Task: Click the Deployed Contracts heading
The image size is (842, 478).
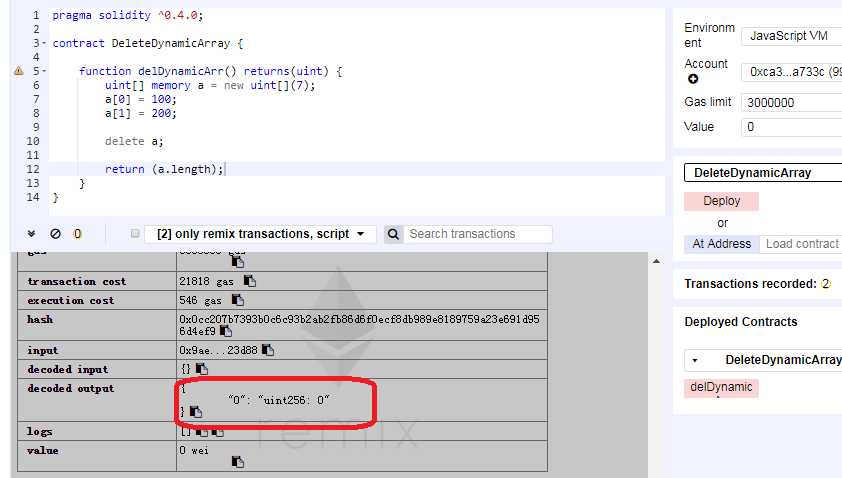Action: coord(741,322)
